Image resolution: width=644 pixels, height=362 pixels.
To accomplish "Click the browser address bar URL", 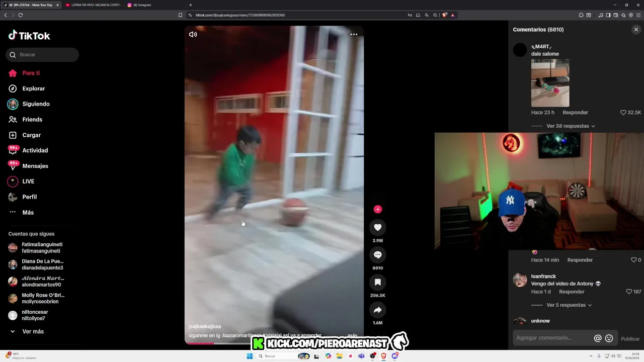I will coord(240,15).
